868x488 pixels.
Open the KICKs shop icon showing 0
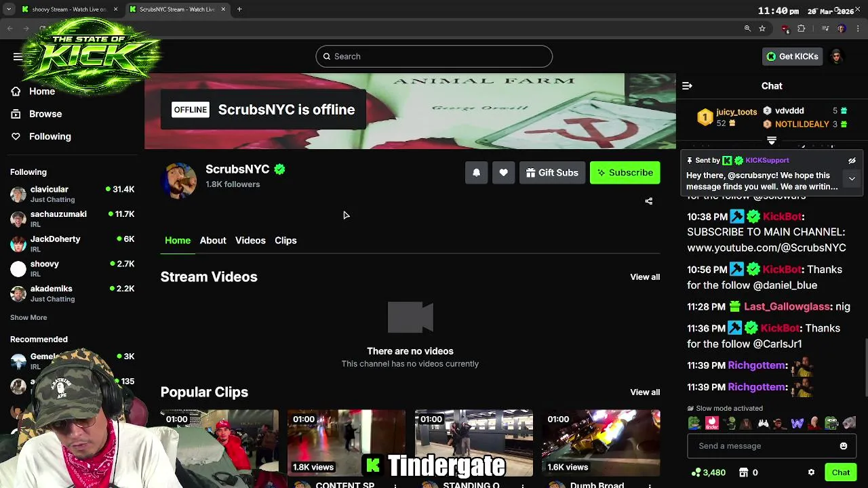[x=749, y=472]
